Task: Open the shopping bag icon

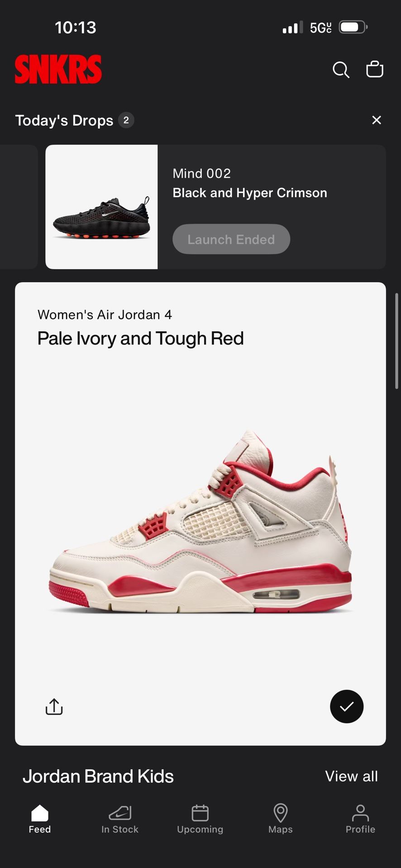Action: [x=375, y=69]
